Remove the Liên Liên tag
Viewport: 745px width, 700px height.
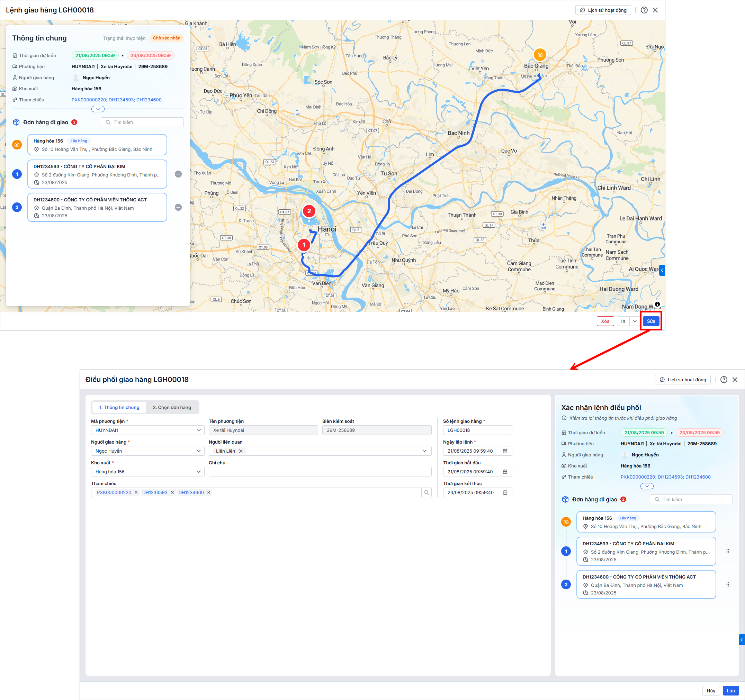point(241,451)
